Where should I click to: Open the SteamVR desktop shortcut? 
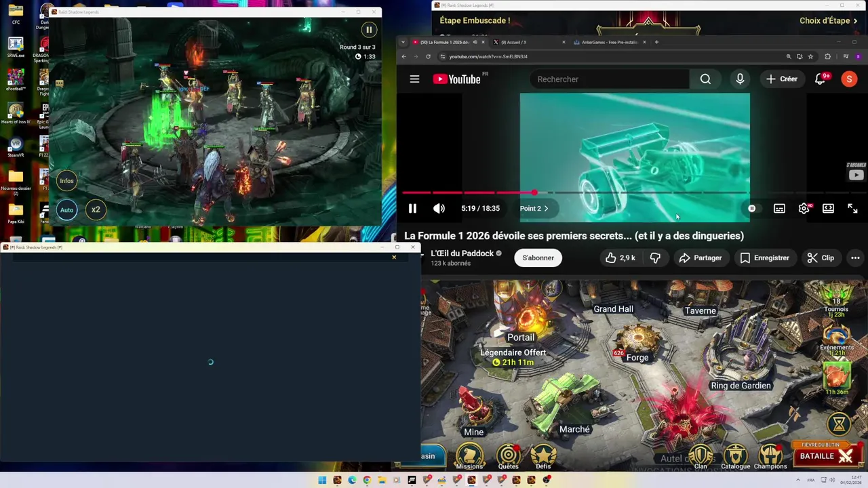click(x=16, y=147)
